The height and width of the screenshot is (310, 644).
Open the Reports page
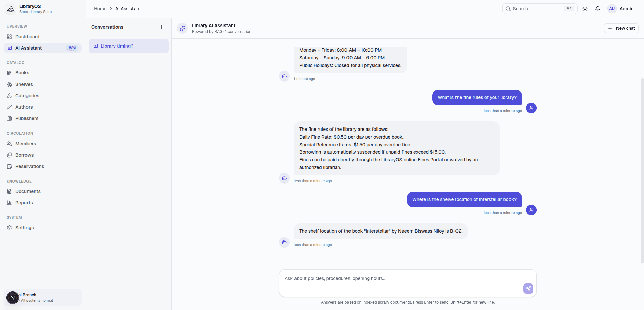click(43, 203)
